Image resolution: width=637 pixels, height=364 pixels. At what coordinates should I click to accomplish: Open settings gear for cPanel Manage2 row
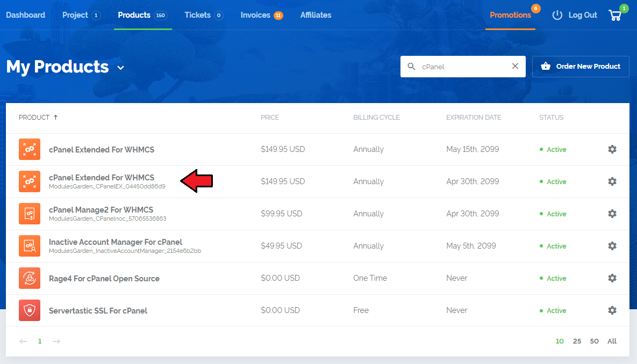pos(612,214)
